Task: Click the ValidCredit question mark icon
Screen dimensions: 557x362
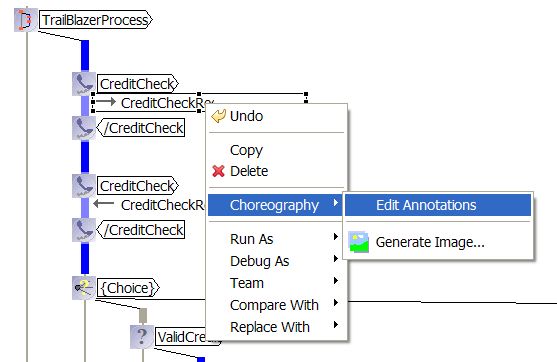Action: point(142,336)
